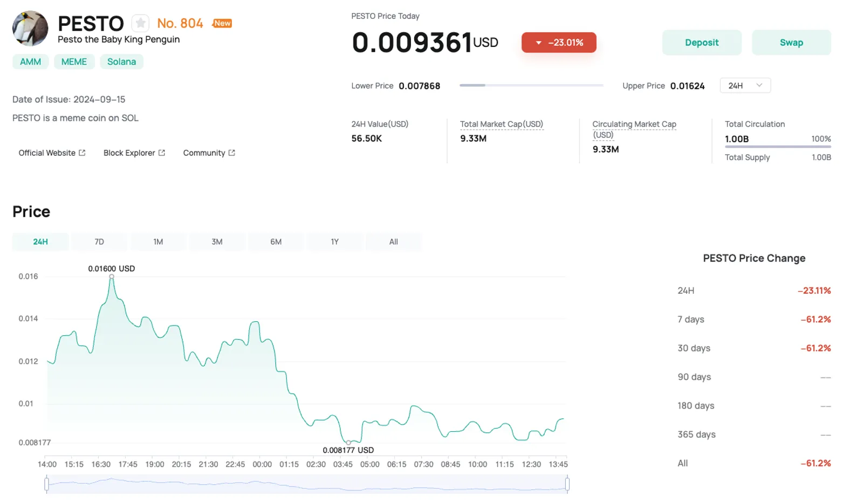Click the down arrow in the -23.01% badge
Image resolution: width=863 pixels, height=504 pixels.
pyautogui.click(x=538, y=43)
